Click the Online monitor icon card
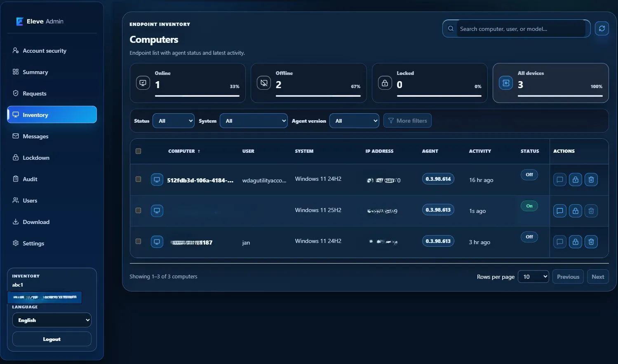618x364 pixels. (143, 83)
